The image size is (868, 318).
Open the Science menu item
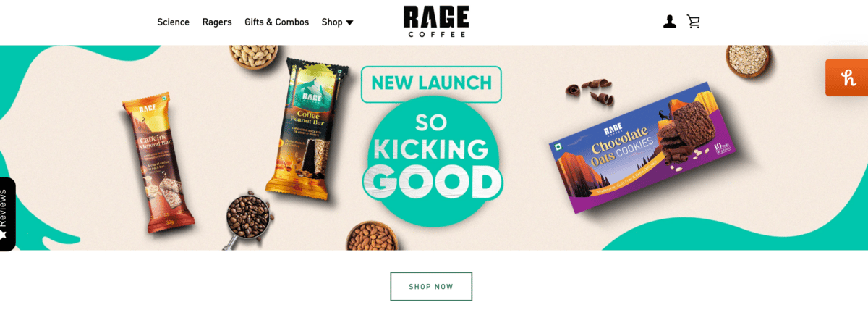pyautogui.click(x=173, y=22)
